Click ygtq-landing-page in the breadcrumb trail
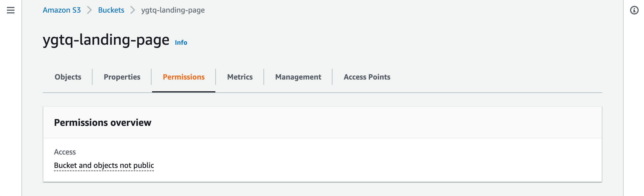Image resolution: width=644 pixels, height=196 pixels. pos(173,10)
